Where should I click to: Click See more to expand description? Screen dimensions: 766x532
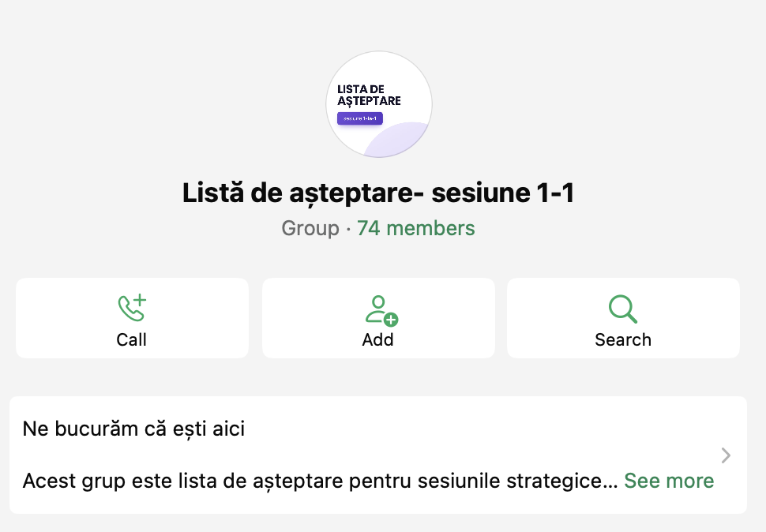[x=669, y=481]
